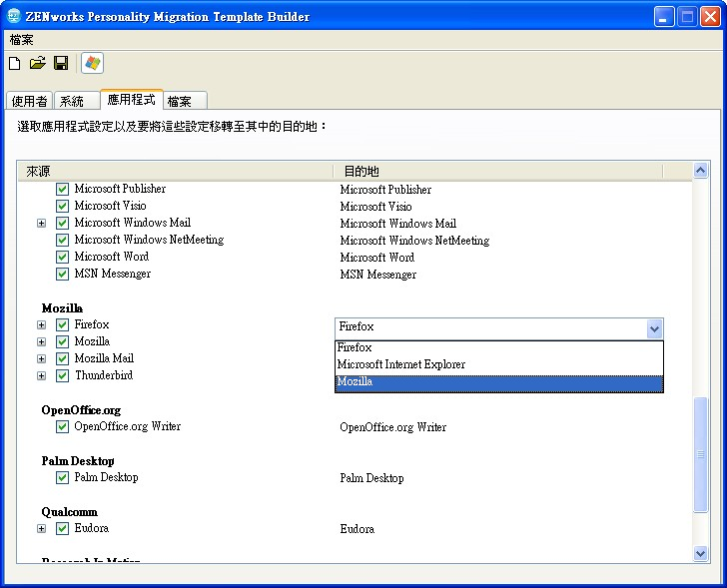Screen dimensions: 727x588
Task: Save template with the floppy disk icon
Action: pos(61,63)
